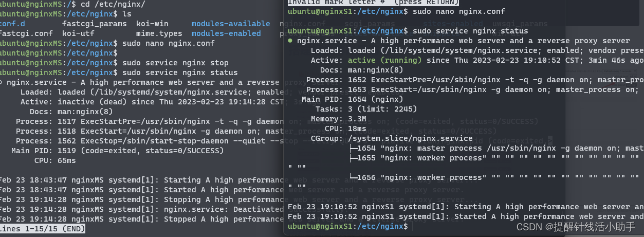
Task: Click "sudo service nginx status" in nginxS1 terminal
Action: click(x=470, y=31)
